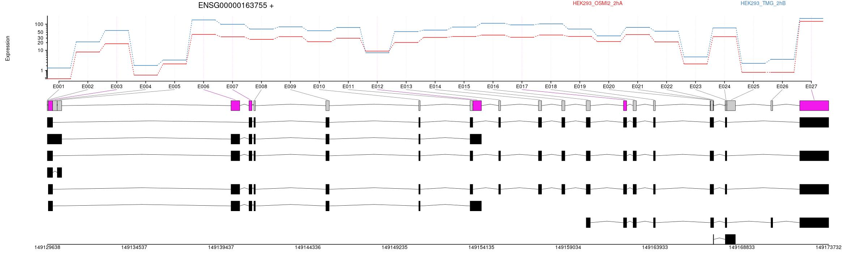Click exon label E012
The image size is (868, 253).
click(x=377, y=86)
